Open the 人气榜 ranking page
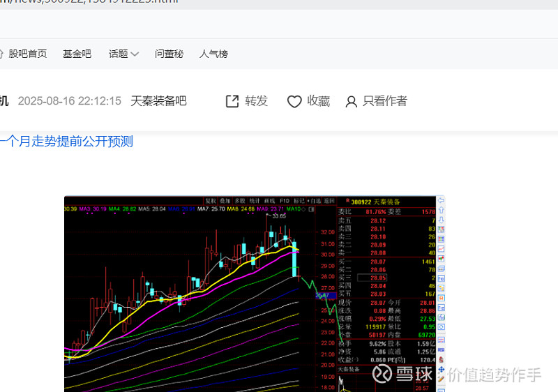558x392 pixels. tap(213, 54)
